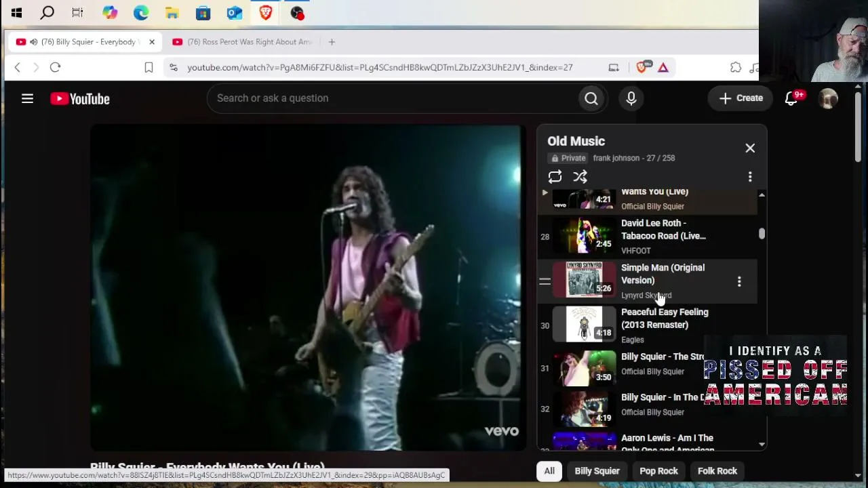Select the Pop Rock filter chip
The image size is (868, 488).
point(658,471)
